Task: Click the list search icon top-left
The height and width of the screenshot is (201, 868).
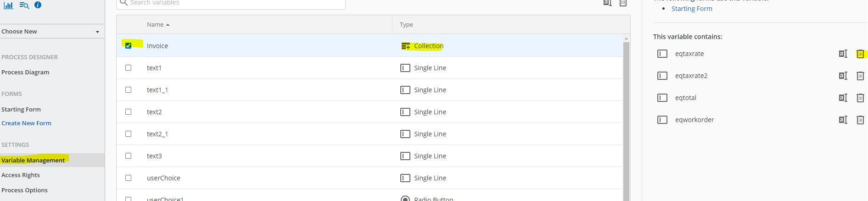Action: click(x=24, y=6)
